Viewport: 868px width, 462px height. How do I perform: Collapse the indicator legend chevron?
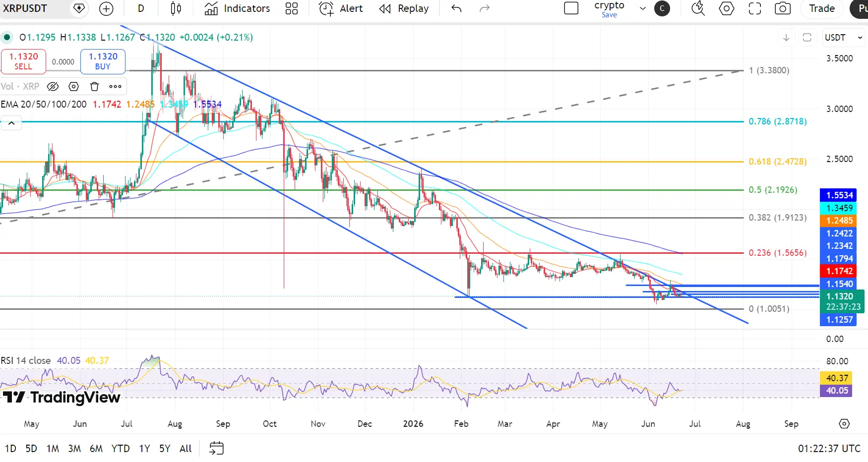point(11,123)
